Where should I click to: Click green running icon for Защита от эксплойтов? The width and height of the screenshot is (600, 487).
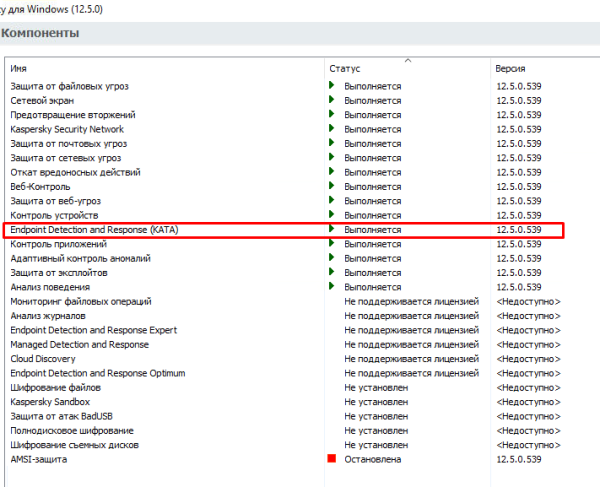(x=332, y=272)
